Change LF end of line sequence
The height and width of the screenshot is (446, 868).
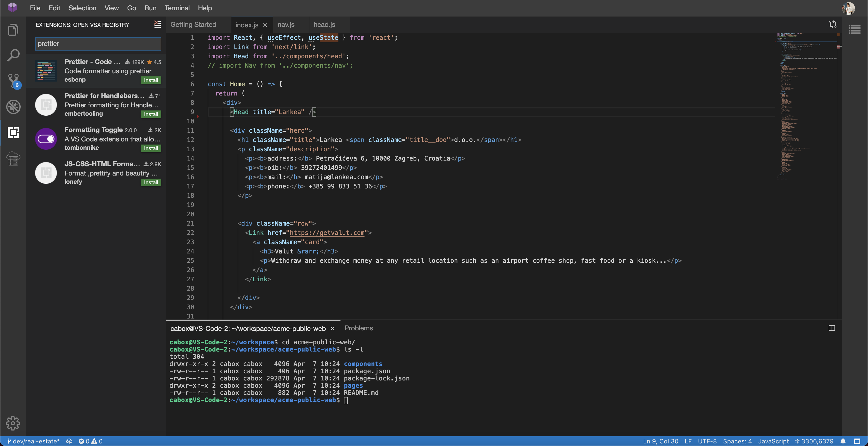point(688,441)
